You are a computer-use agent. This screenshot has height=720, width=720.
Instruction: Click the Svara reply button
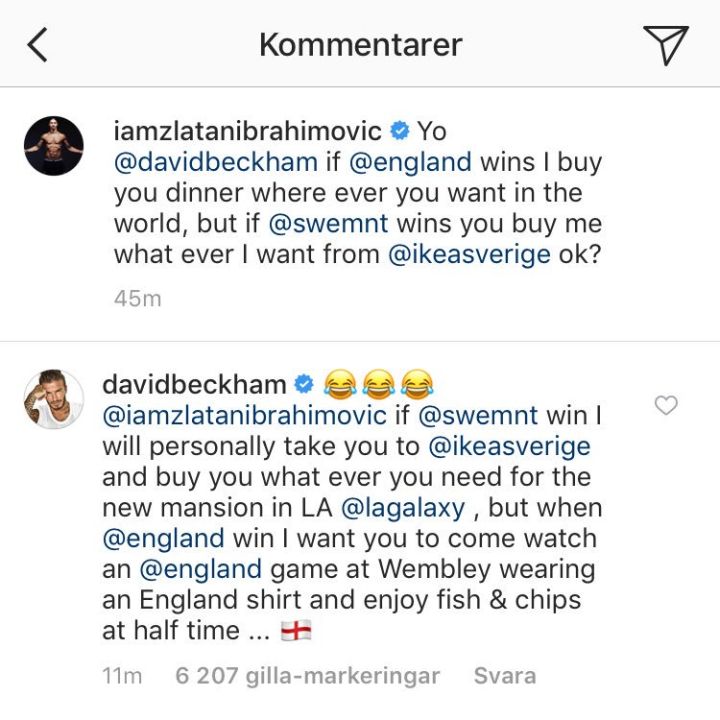click(505, 676)
